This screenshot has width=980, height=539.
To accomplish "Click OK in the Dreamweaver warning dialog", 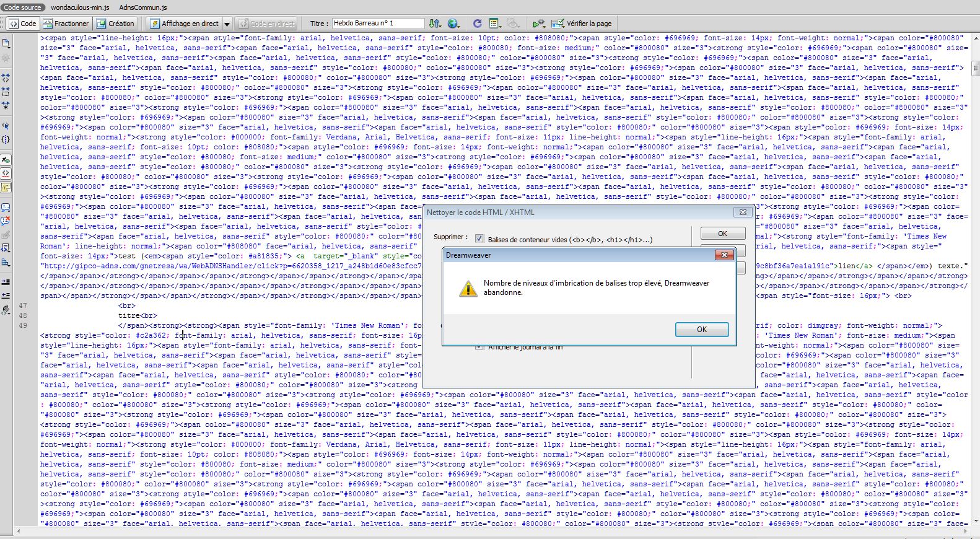I will coord(701,330).
